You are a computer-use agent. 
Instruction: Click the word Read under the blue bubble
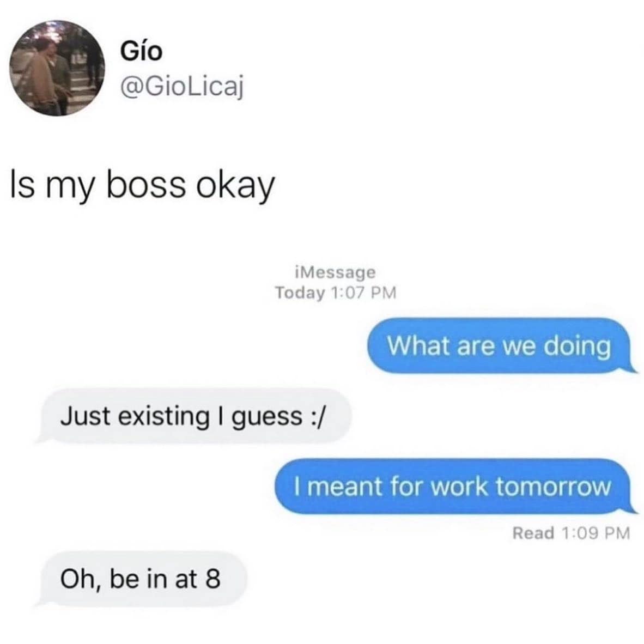[x=533, y=533]
